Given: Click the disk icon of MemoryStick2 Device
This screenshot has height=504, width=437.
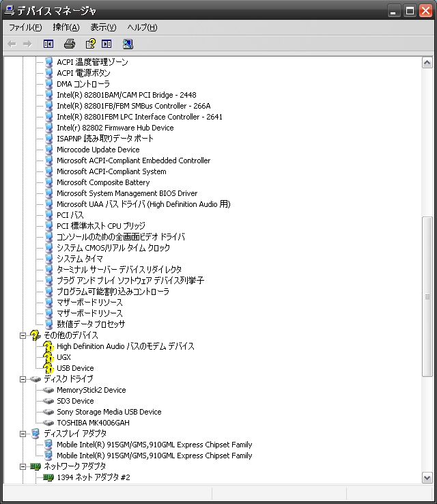Looking at the screenshot, I should (48, 390).
